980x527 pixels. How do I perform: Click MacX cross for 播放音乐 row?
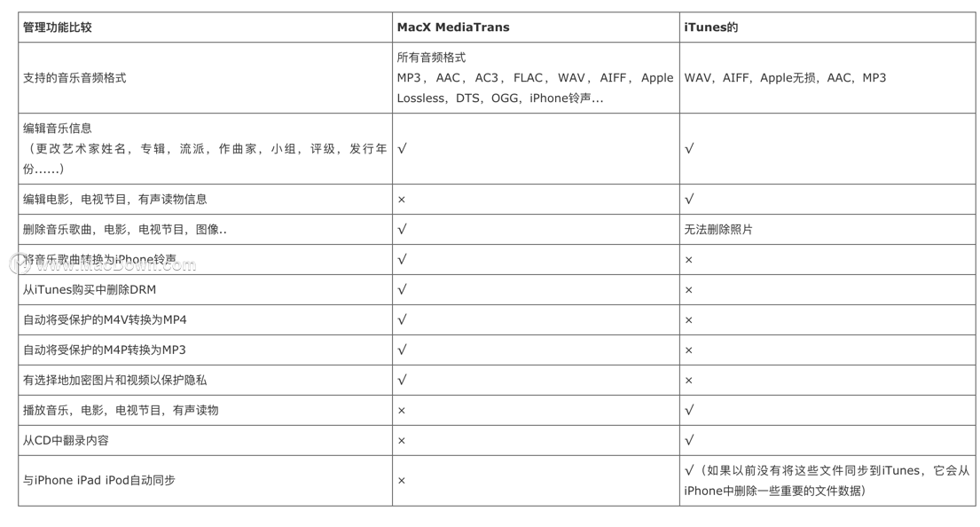coord(401,411)
